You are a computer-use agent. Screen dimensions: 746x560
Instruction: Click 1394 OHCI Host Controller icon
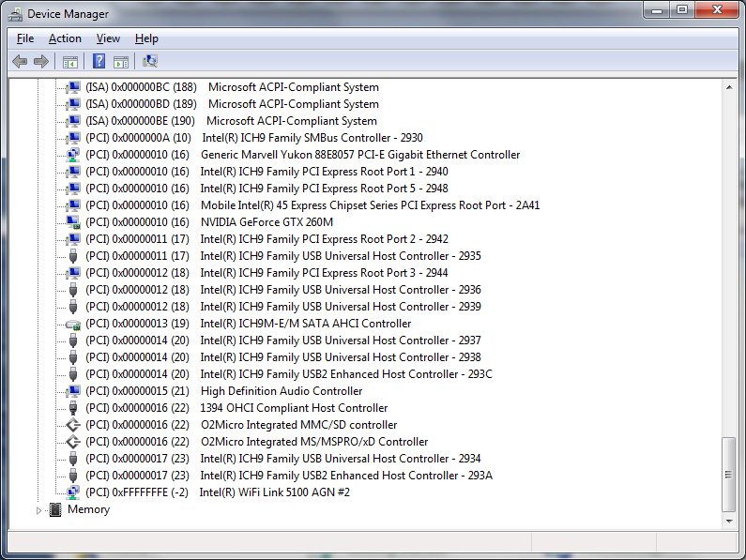tap(73, 408)
